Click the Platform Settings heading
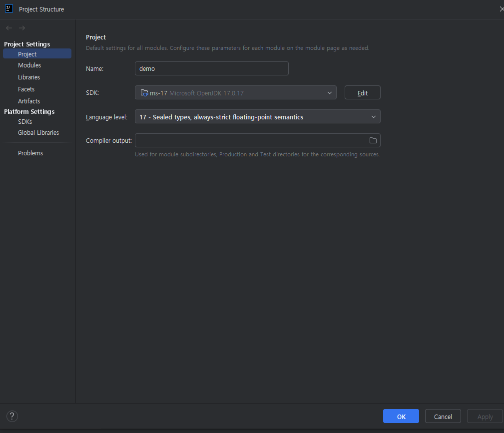 [x=29, y=111]
